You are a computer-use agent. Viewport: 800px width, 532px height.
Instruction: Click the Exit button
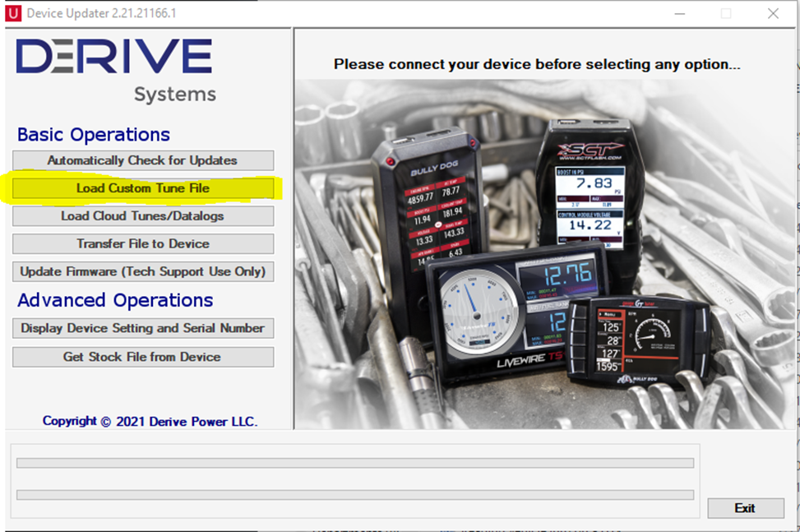[x=746, y=508]
